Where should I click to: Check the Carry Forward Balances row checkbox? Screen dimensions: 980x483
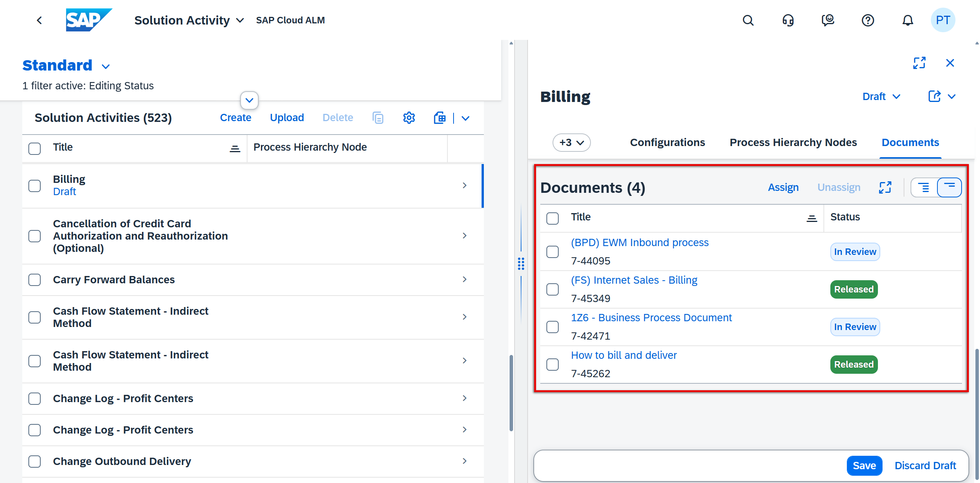[35, 280]
